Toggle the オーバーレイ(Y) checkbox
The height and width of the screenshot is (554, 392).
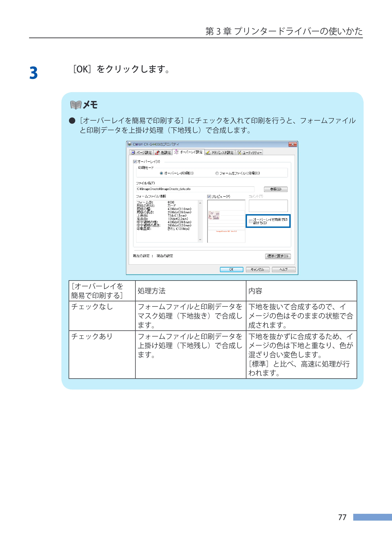(x=135, y=162)
